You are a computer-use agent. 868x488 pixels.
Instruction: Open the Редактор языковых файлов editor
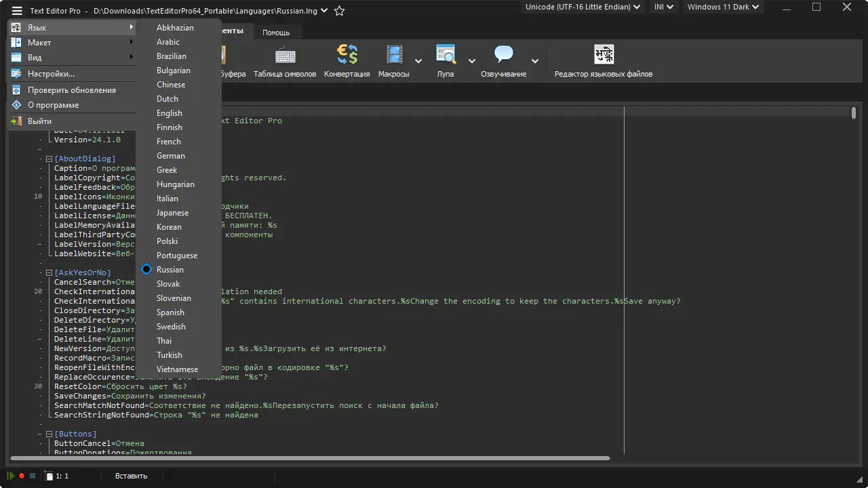coord(604,62)
